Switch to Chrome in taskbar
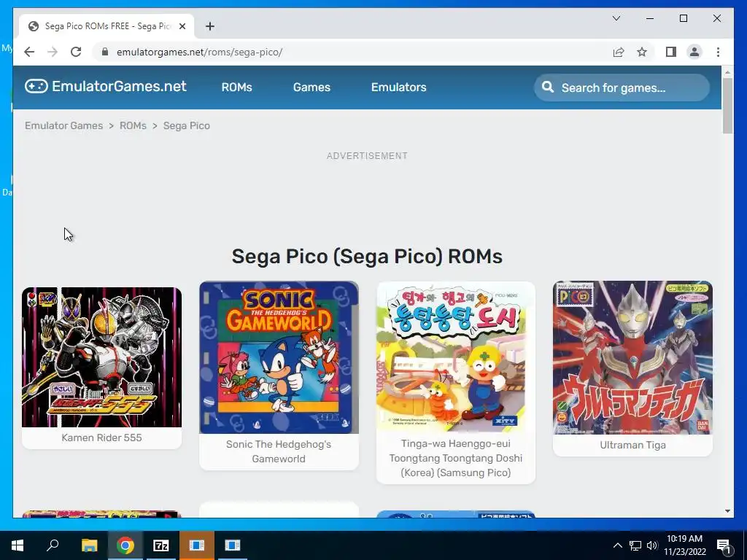The image size is (747, 560). pos(125,545)
